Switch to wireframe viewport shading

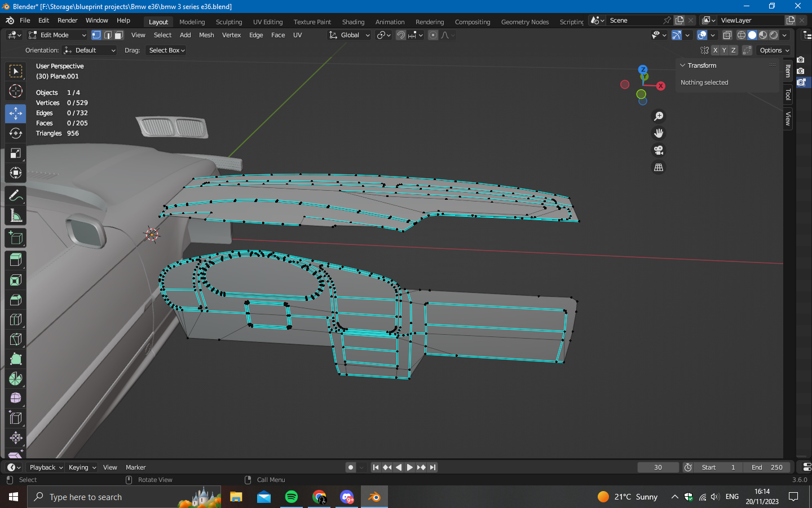tap(742, 35)
